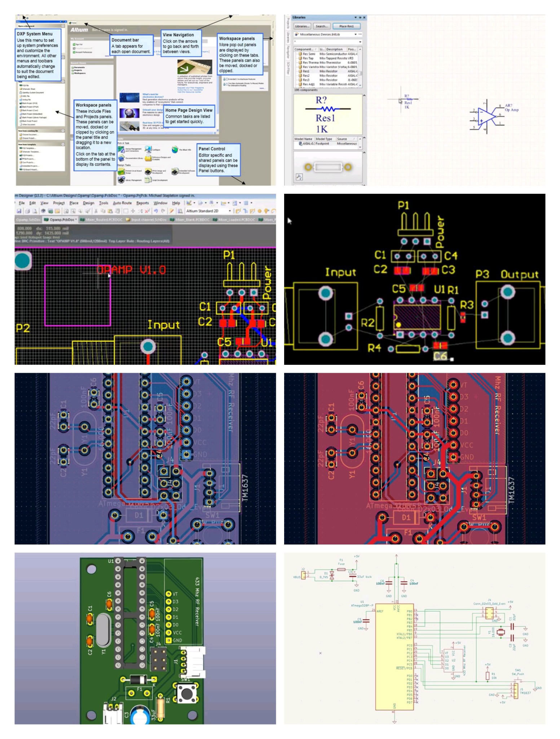The image size is (560, 739).
Task: Click the Libraries... button
Action: click(302, 26)
